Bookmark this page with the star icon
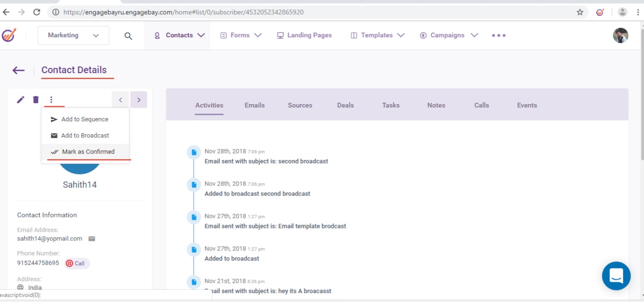 click(x=580, y=12)
